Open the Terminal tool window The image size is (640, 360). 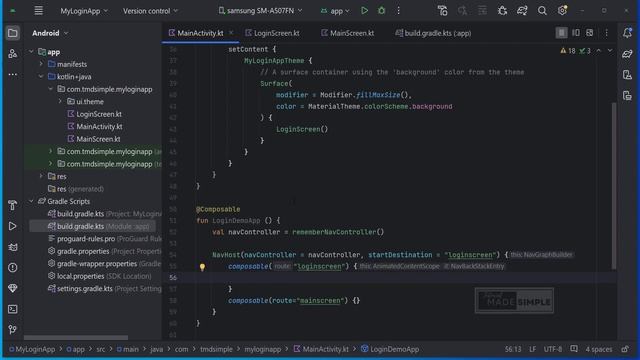coord(13,309)
